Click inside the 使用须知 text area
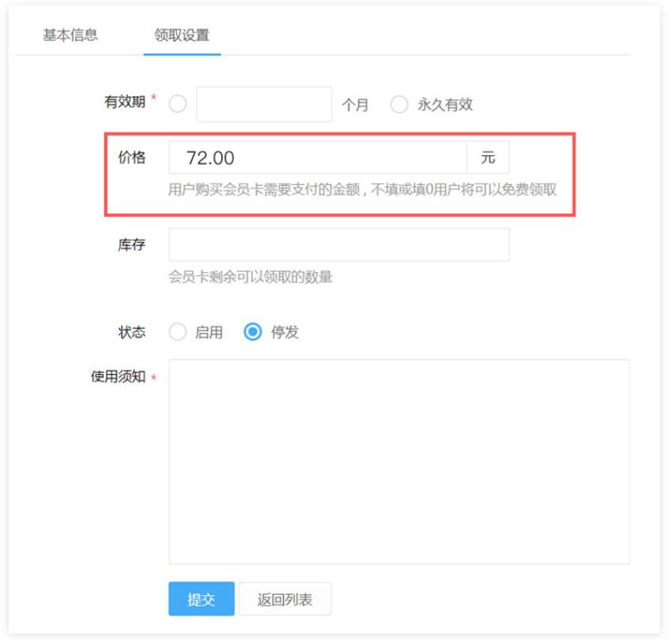Screen dimensions: 672x640 point(399,461)
